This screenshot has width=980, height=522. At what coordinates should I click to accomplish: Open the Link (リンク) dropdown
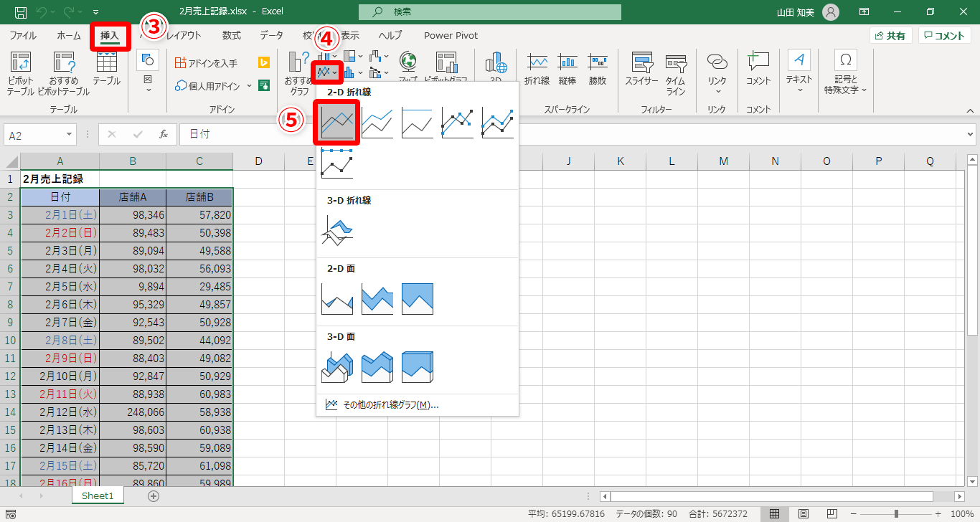coord(717,73)
